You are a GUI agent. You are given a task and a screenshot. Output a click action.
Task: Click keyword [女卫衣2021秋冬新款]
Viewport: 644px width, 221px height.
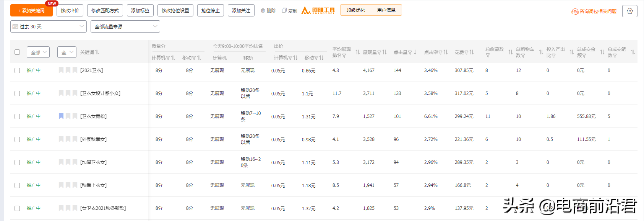(103, 208)
